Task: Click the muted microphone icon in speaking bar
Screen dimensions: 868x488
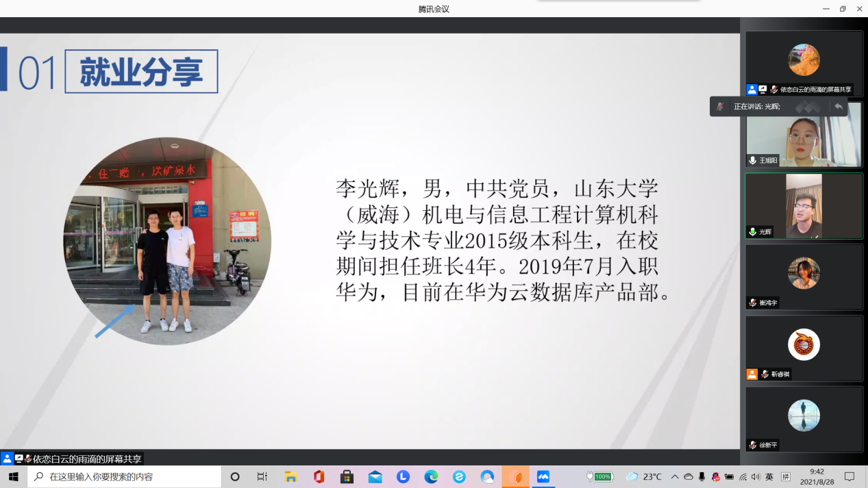Action: click(x=720, y=107)
